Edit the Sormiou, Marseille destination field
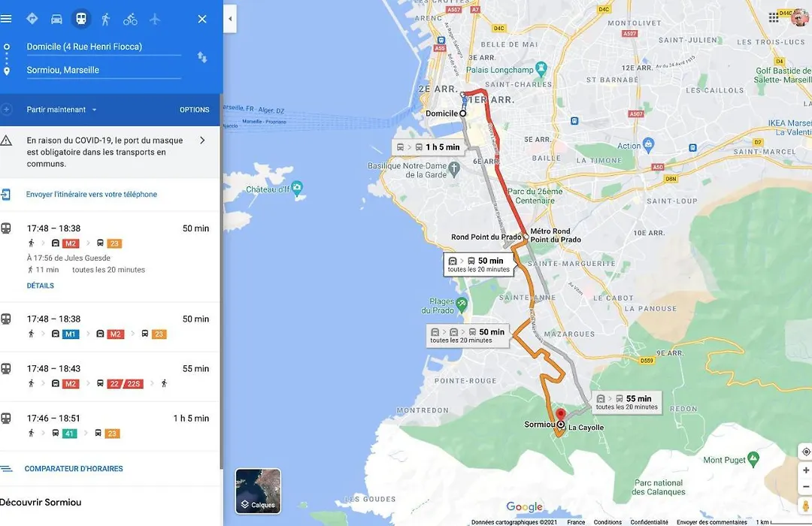The height and width of the screenshot is (526, 812). pyautogui.click(x=104, y=70)
